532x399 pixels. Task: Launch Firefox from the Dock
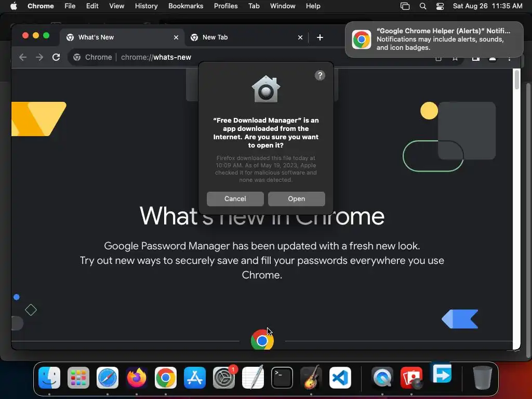coord(137,378)
